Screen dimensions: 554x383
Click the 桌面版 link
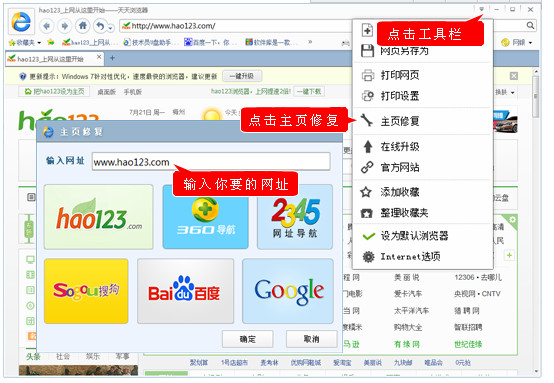pos(106,92)
